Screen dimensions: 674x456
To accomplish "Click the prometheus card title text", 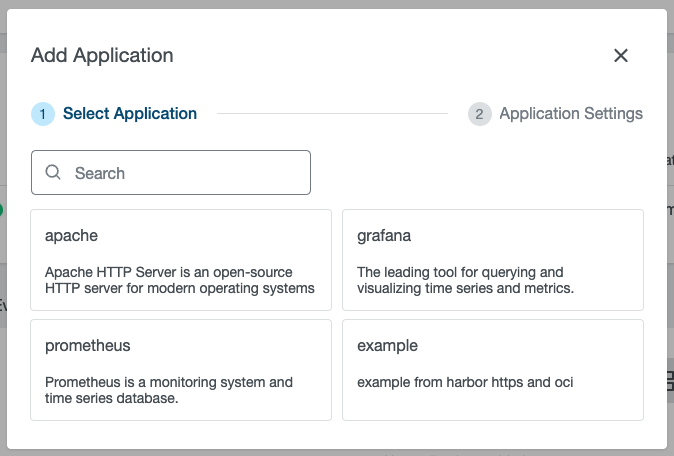I will (x=88, y=346).
